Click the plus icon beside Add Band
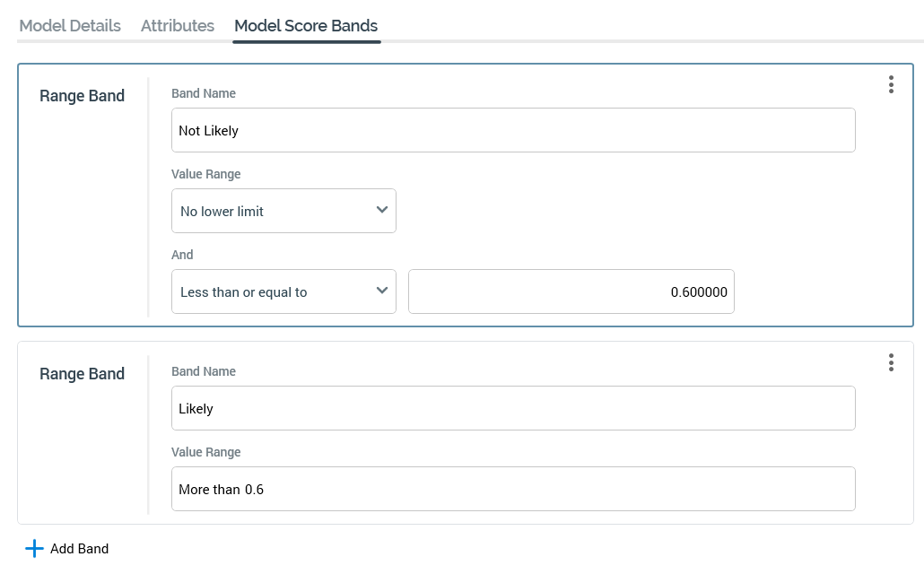 point(34,549)
